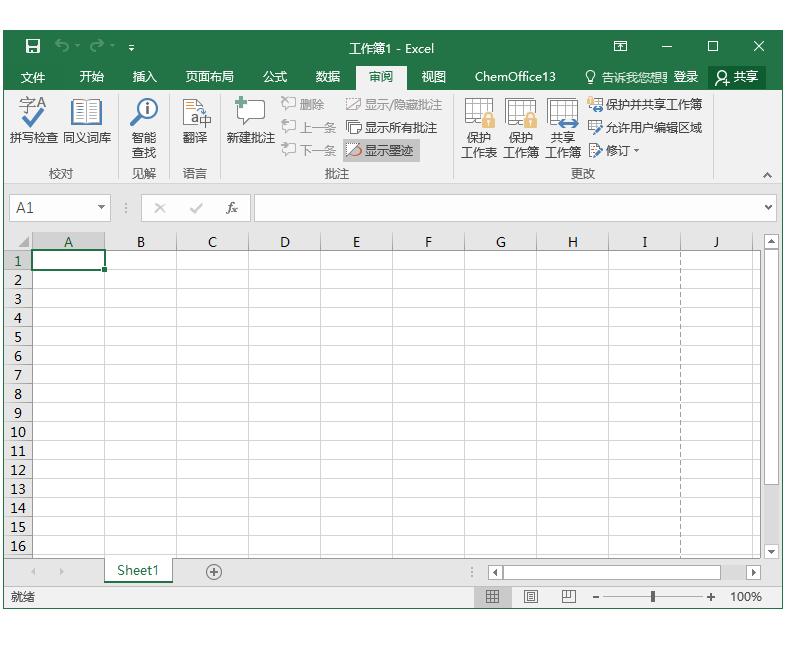Switch to the 页面布局 tab
787x645 pixels.
tap(209, 77)
